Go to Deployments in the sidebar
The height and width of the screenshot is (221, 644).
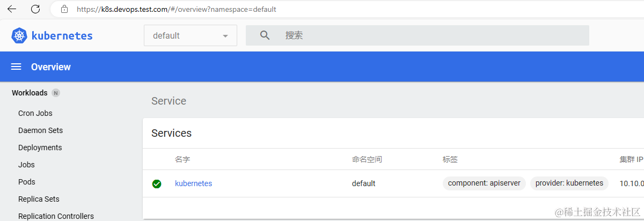coord(40,148)
